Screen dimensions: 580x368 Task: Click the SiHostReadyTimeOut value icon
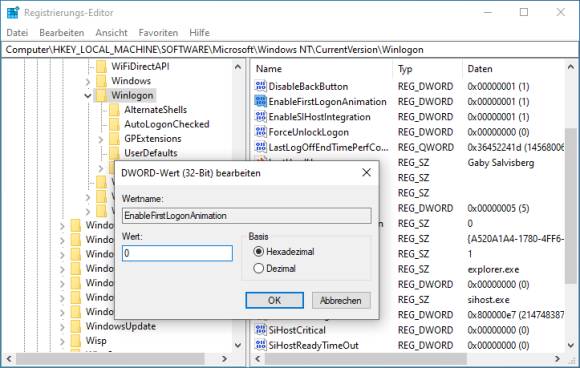[260, 345]
